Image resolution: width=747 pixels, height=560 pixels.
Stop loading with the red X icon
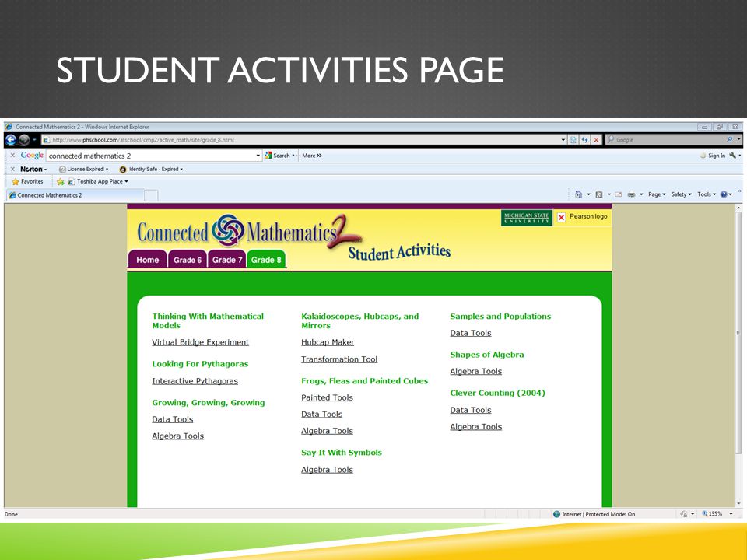[596, 140]
